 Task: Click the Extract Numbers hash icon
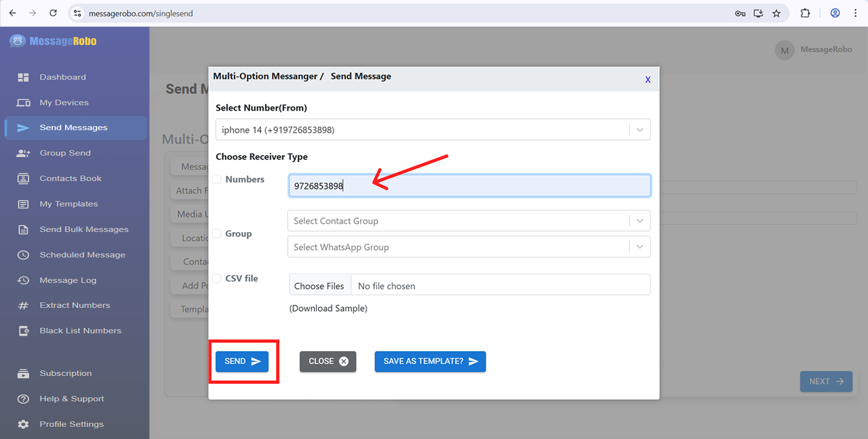tap(23, 305)
